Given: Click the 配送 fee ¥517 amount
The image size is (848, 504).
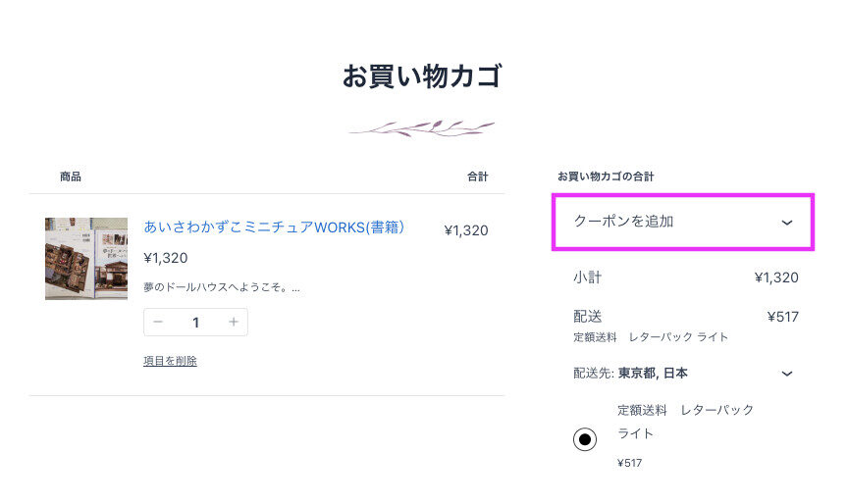Looking at the screenshot, I should pos(782,317).
